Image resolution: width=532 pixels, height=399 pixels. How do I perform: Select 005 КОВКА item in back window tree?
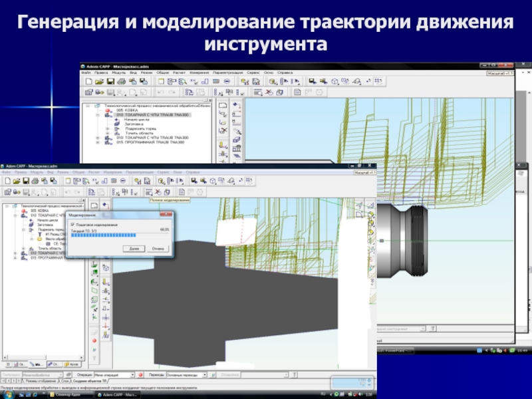tap(125, 110)
